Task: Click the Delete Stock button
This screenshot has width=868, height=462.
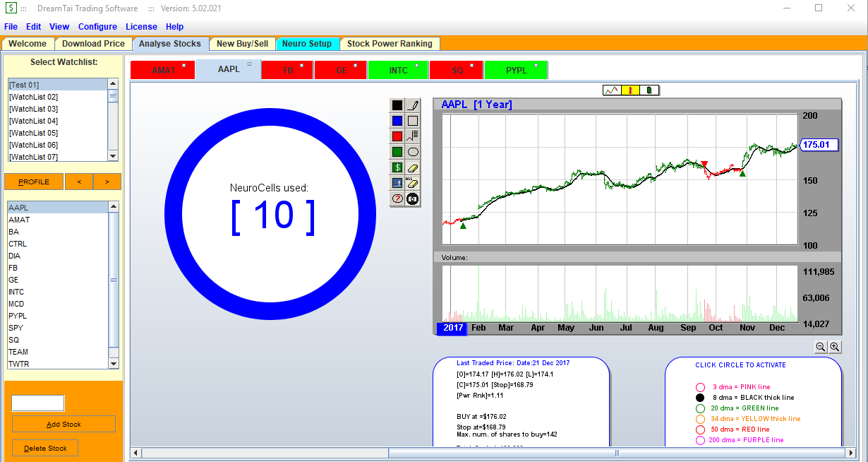Action: coord(45,448)
